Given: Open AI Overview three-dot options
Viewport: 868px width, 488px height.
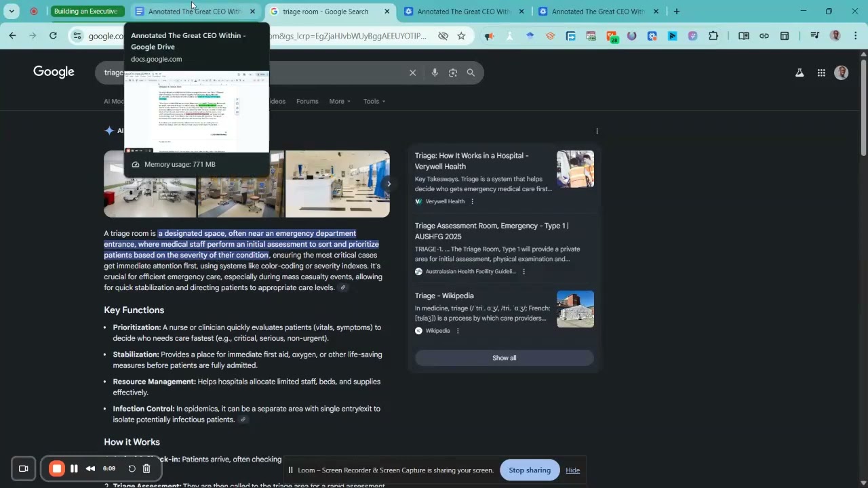Looking at the screenshot, I should [597, 131].
